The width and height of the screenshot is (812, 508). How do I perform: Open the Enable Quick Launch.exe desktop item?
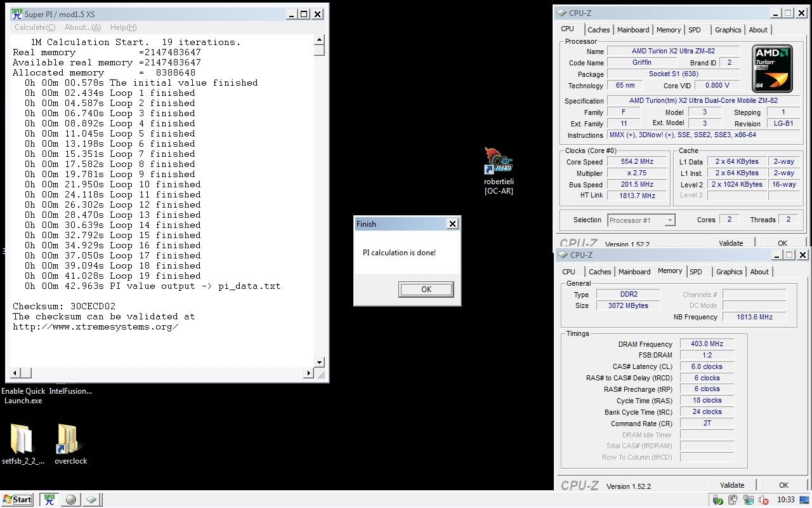click(x=23, y=396)
